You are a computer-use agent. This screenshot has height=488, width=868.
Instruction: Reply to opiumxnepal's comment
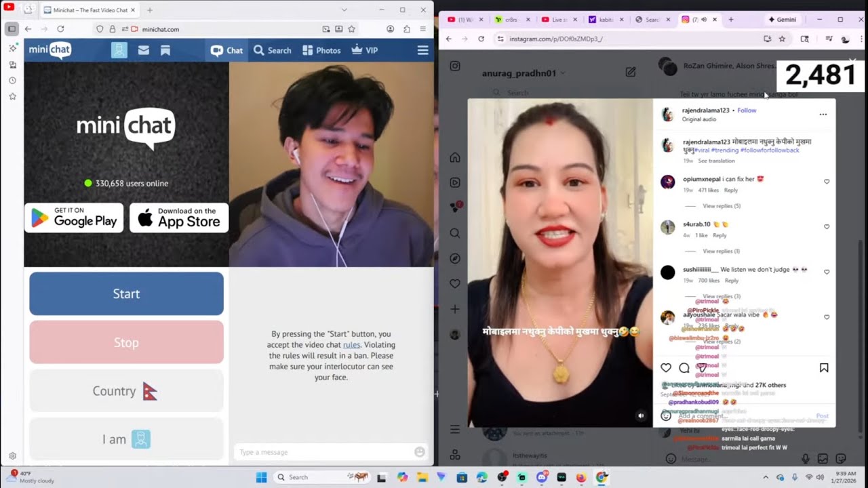tap(731, 190)
